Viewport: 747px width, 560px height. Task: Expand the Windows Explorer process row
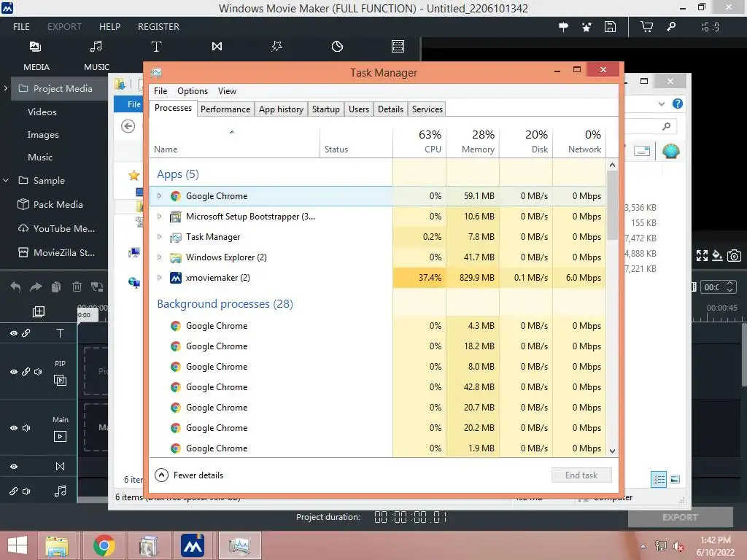(x=160, y=257)
